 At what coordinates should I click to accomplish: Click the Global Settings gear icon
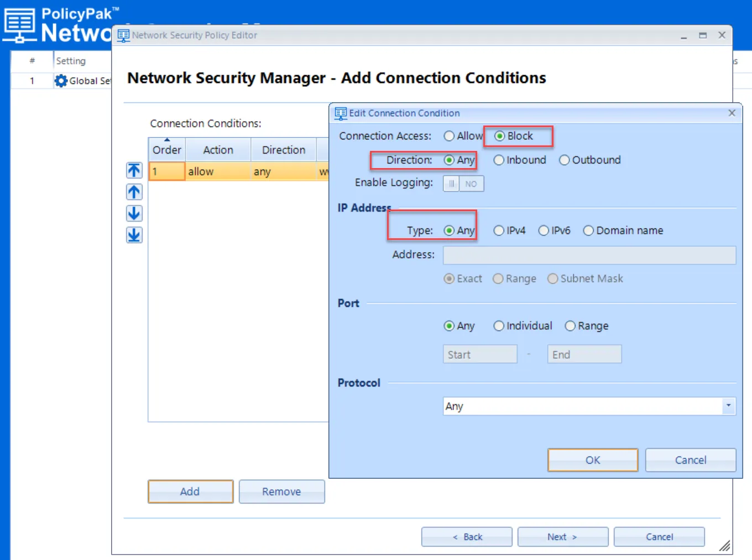(61, 81)
